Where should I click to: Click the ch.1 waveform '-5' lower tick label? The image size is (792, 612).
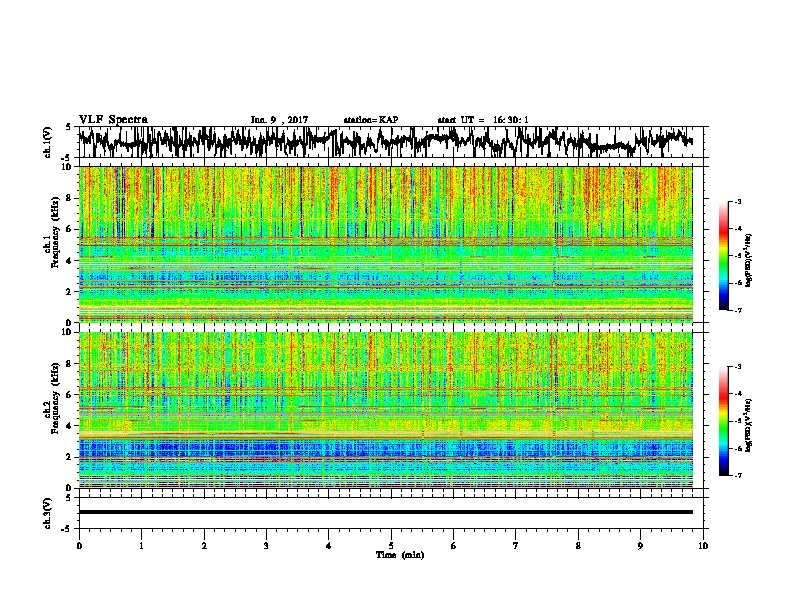coord(67,158)
